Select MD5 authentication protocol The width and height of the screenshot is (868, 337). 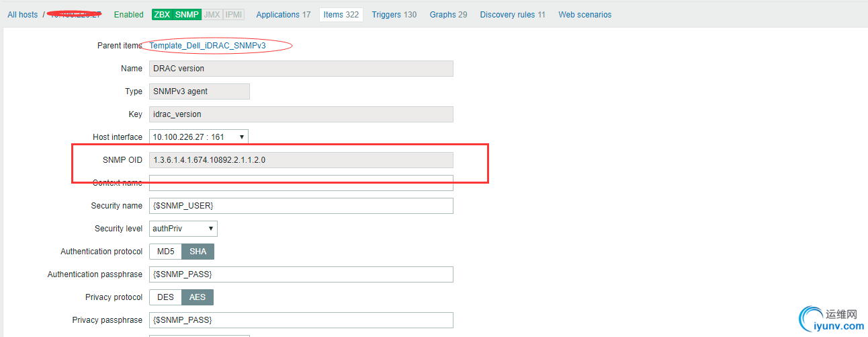click(166, 252)
